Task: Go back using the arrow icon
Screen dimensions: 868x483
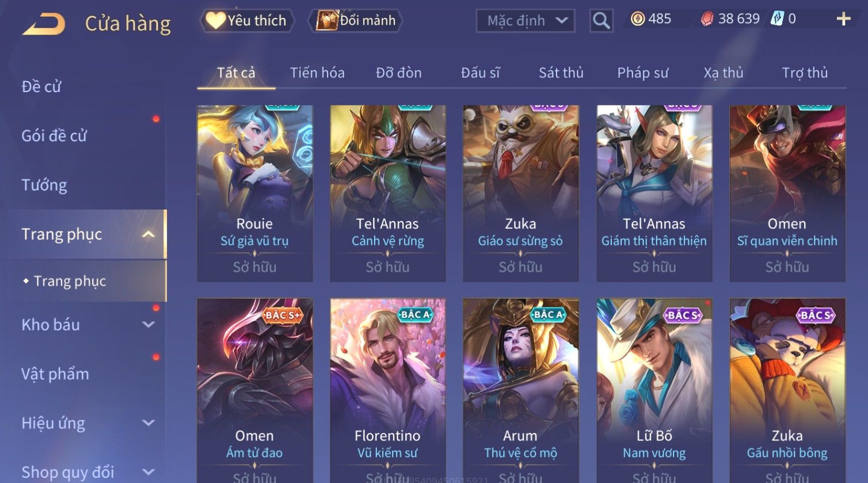Action: click(x=44, y=24)
